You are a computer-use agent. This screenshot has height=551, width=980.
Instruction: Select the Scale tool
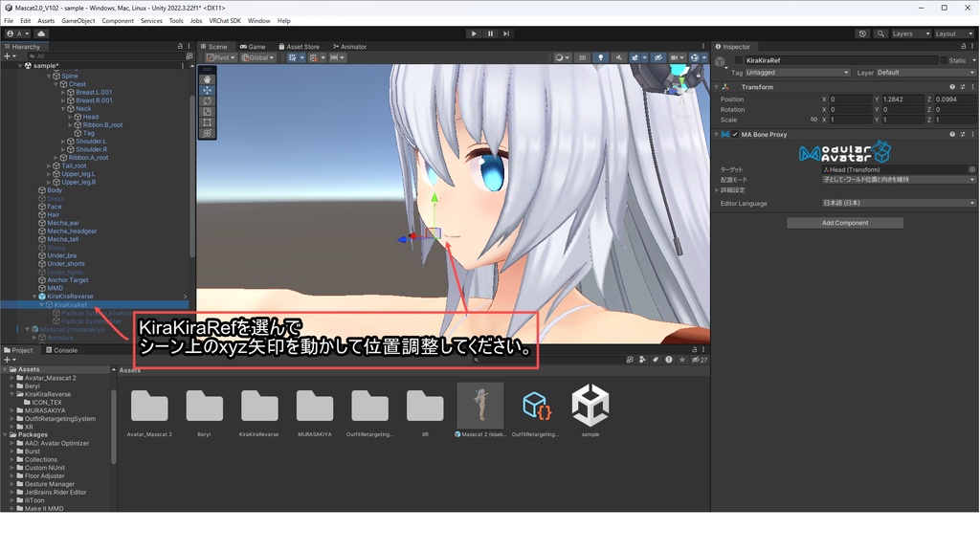coord(207,112)
